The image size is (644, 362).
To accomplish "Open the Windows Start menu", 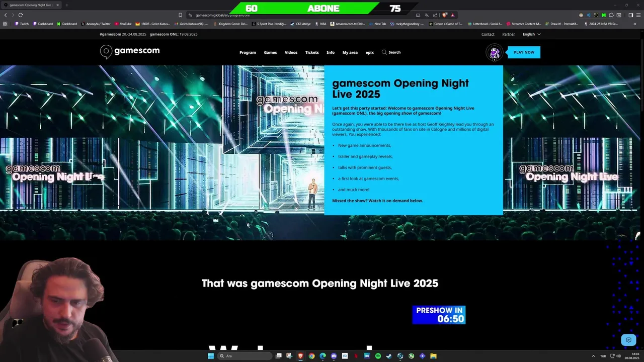I will click(x=211, y=356).
